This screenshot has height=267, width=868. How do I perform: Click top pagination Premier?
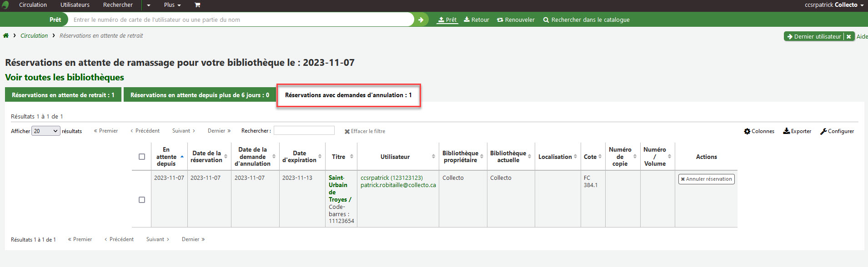106,131
